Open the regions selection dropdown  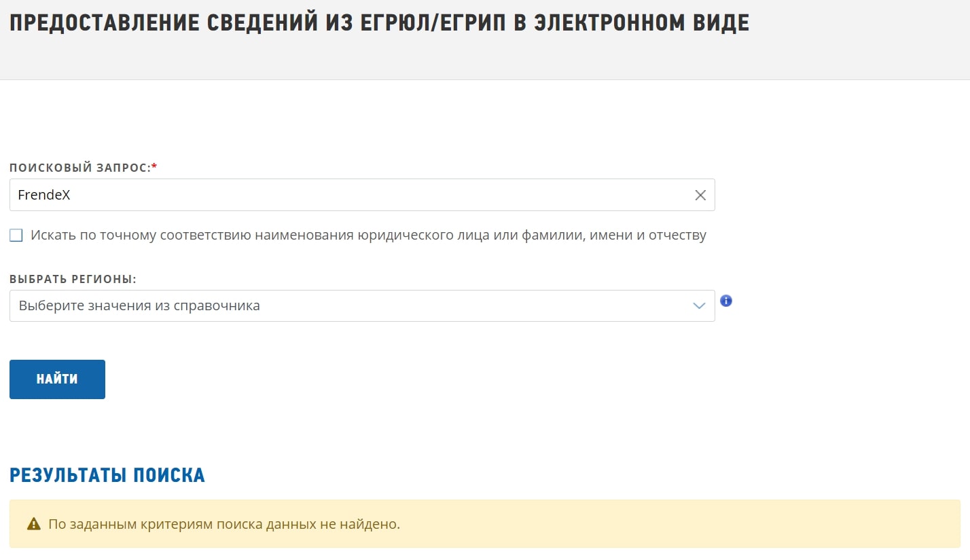pyautogui.click(x=362, y=305)
